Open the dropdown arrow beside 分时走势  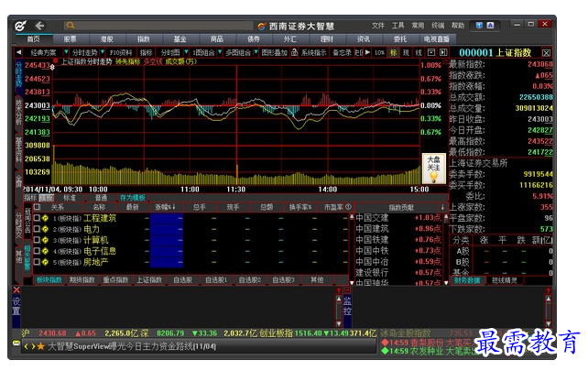tap(102, 52)
